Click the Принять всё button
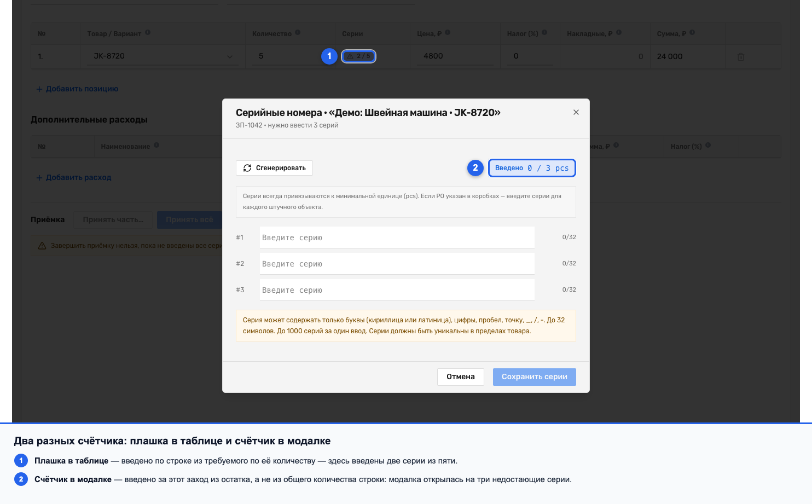 click(x=189, y=219)
